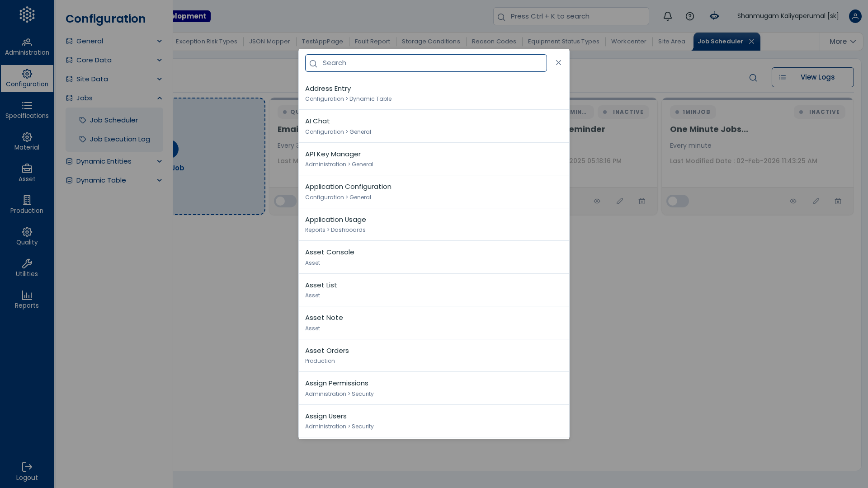Click the job search magnifier icon
This screenshot has height=488, width=868.
point(753,78)
